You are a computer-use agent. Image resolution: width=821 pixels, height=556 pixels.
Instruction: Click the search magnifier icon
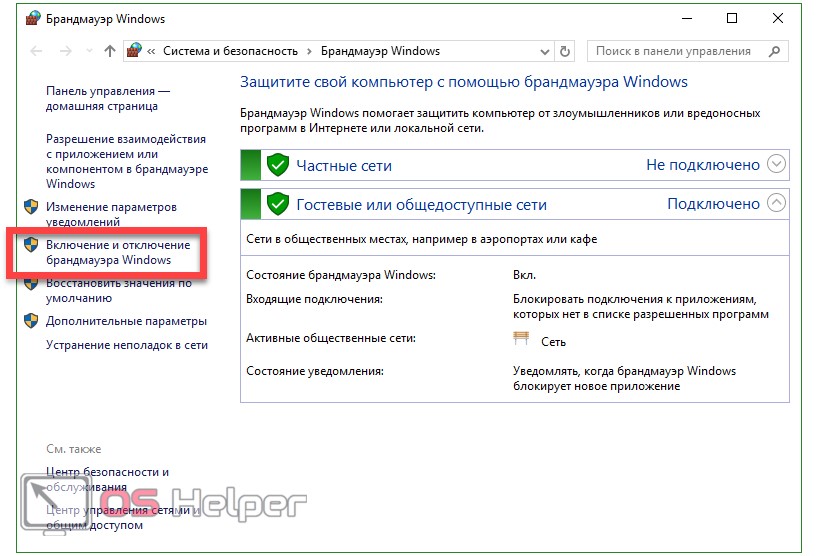pyautogui.click(x=773, y=51)
